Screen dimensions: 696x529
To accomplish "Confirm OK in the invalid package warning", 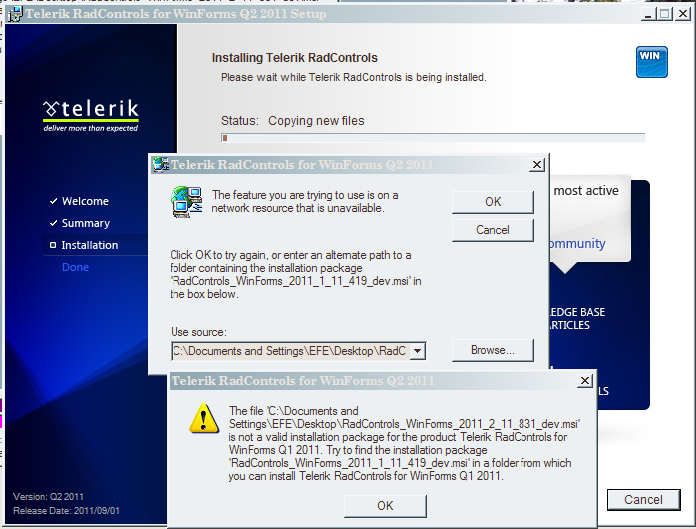I will coord(385,506).
